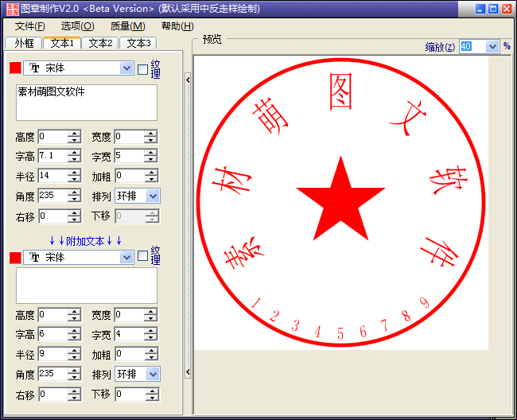The image size is (517, 420).
Task: Click the 附加文本 右移 spinner arrows
Action: pos(75,395)
